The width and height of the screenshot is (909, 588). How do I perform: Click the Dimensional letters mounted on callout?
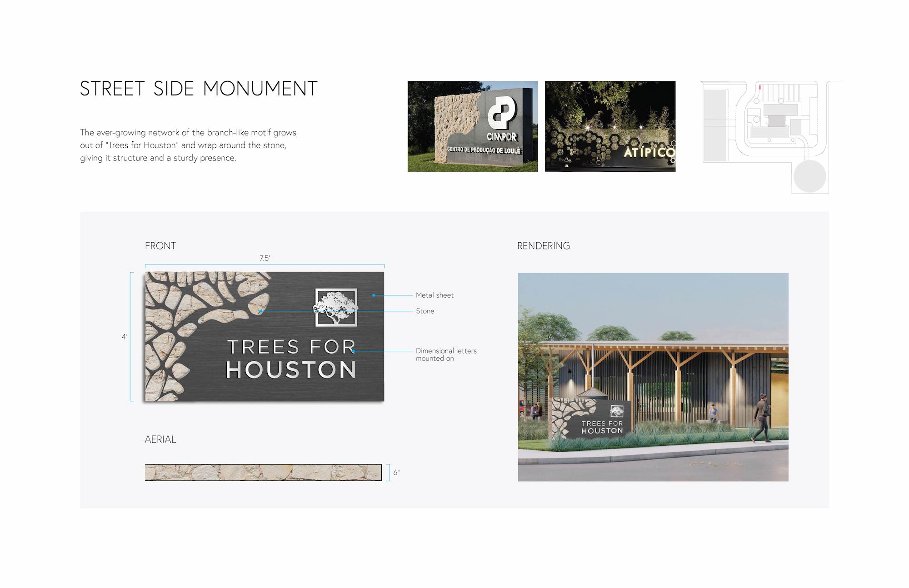tap(446, 354)
